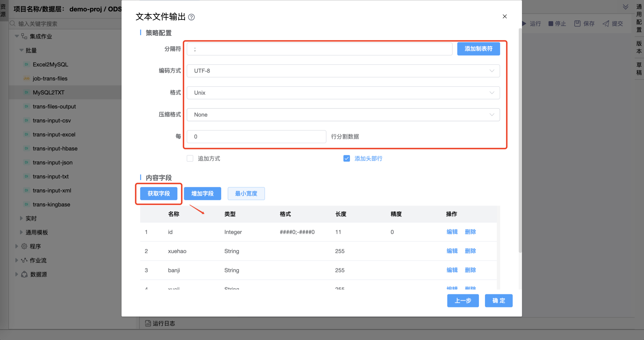
Task: Click the 运行 play icon in toolbar
Action: [x=524, y=23]
